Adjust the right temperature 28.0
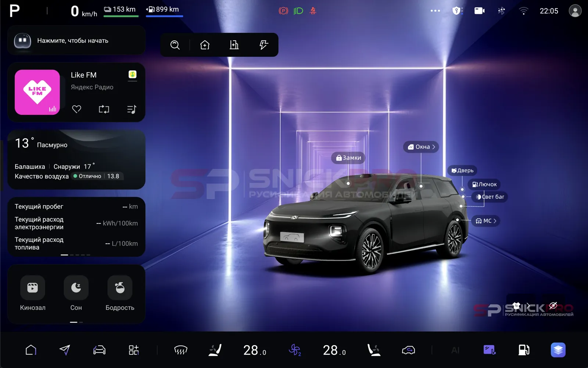The image size is (588, 368). pyautogui.click(x=334, y=350)
